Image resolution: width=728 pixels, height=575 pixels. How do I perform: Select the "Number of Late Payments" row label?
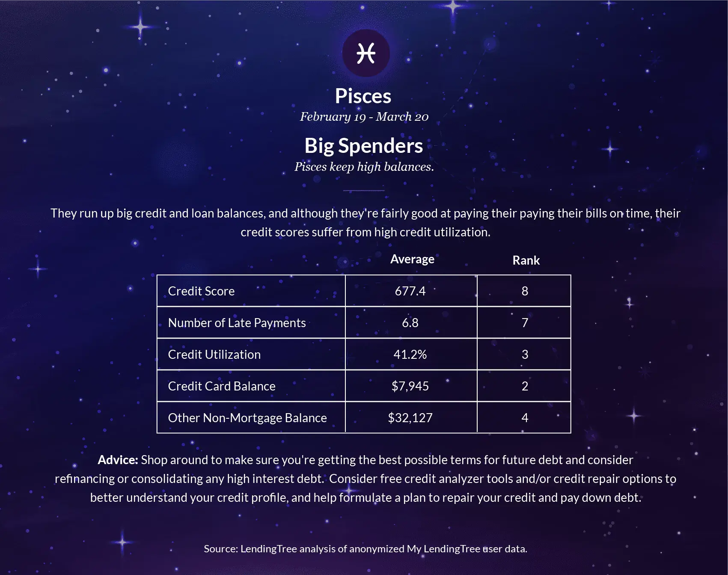(x=237, y=323)
